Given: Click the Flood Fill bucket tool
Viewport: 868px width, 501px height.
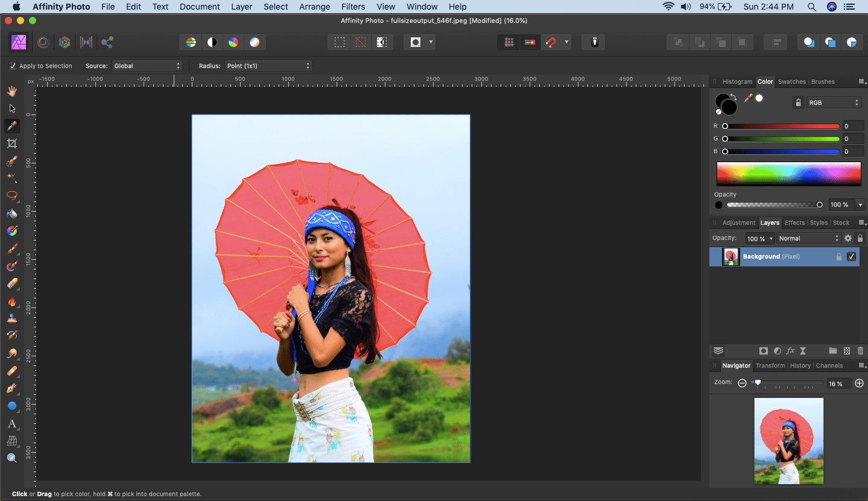Looking at the screenshot, I should [x=12, y=214].
